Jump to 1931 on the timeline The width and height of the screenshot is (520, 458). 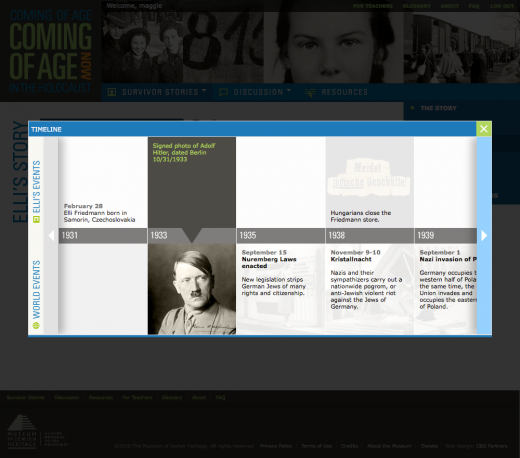pos(103,236)
